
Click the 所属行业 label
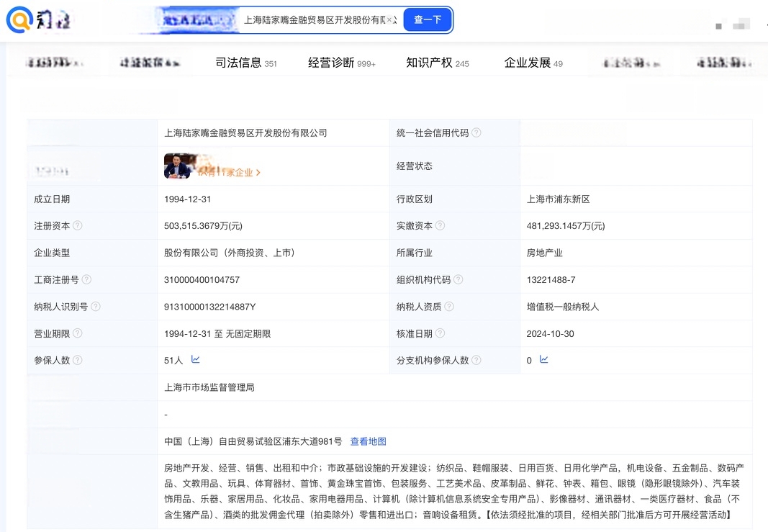pos(415,253)
